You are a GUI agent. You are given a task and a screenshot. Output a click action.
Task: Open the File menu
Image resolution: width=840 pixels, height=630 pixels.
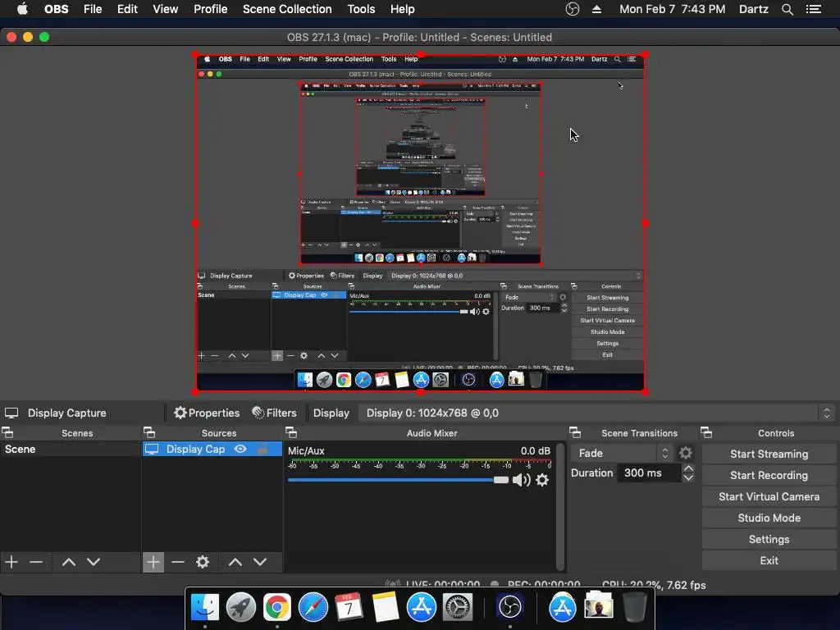(93, 9)
